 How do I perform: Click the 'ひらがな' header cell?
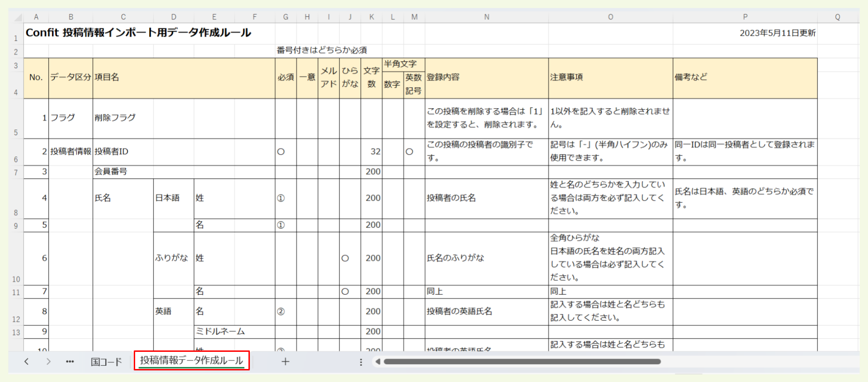point(350,78)
